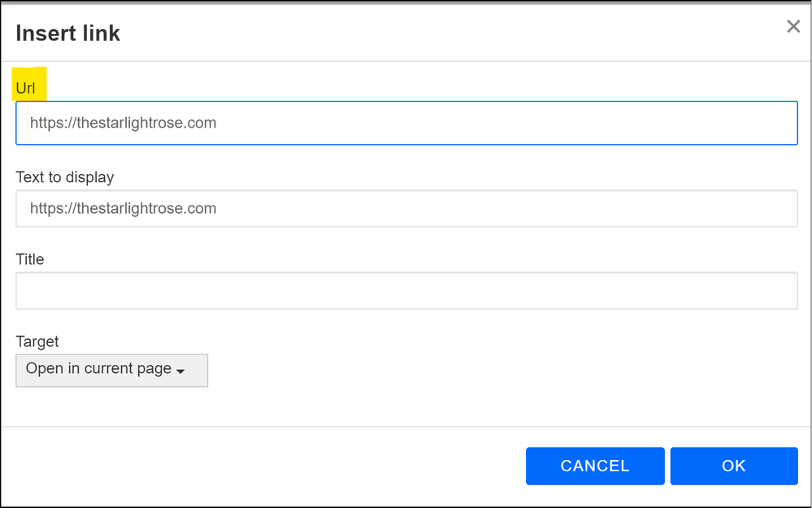
Task: Click the yellow highlighted Url label
Action: (x=26, y=89)
